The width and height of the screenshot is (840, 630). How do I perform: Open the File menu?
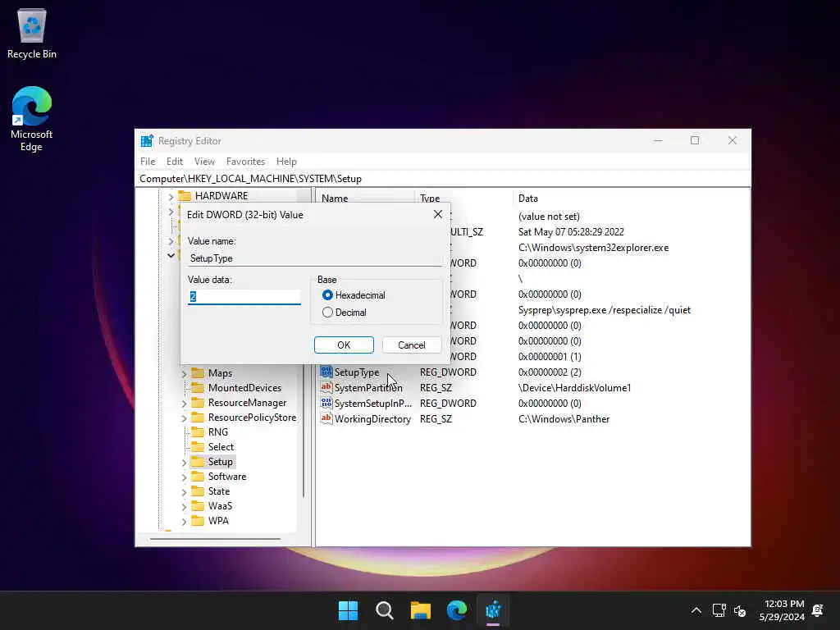click(x=148, y=162)
